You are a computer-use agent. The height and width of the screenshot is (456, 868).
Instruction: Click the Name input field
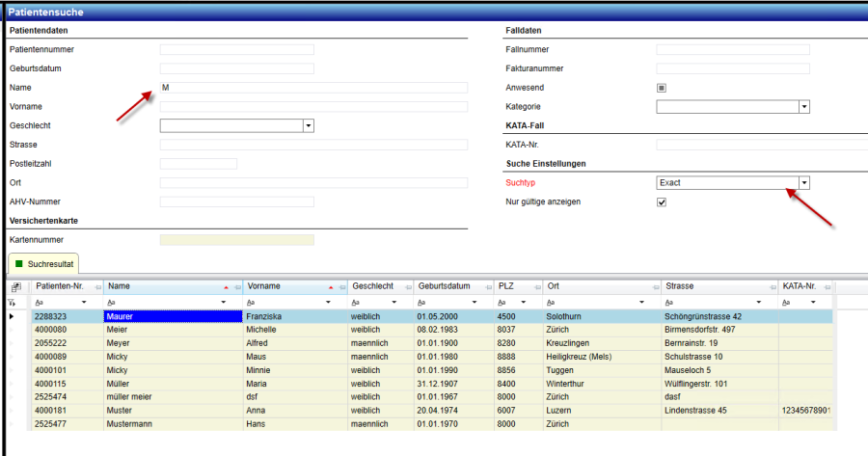313,88
